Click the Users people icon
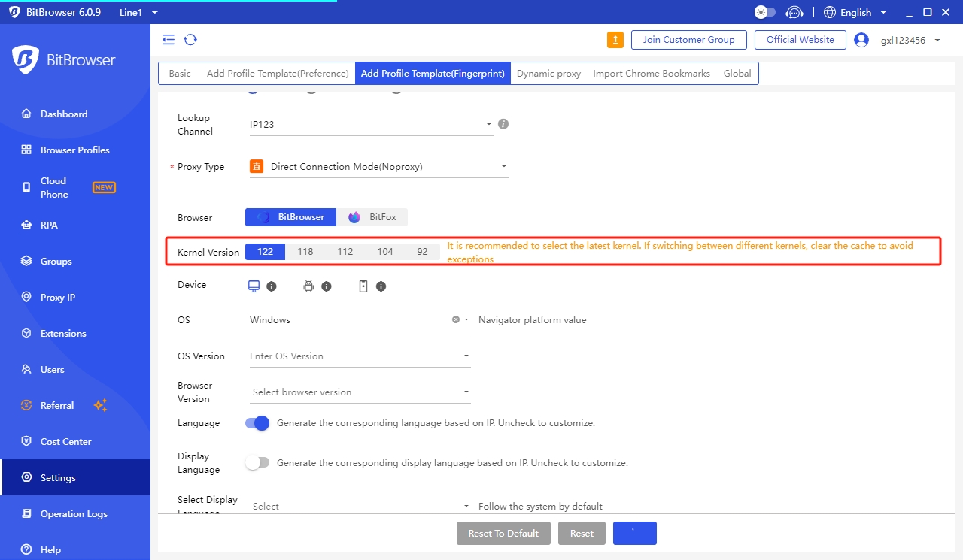963x560 pixels. tap(26, 370)
